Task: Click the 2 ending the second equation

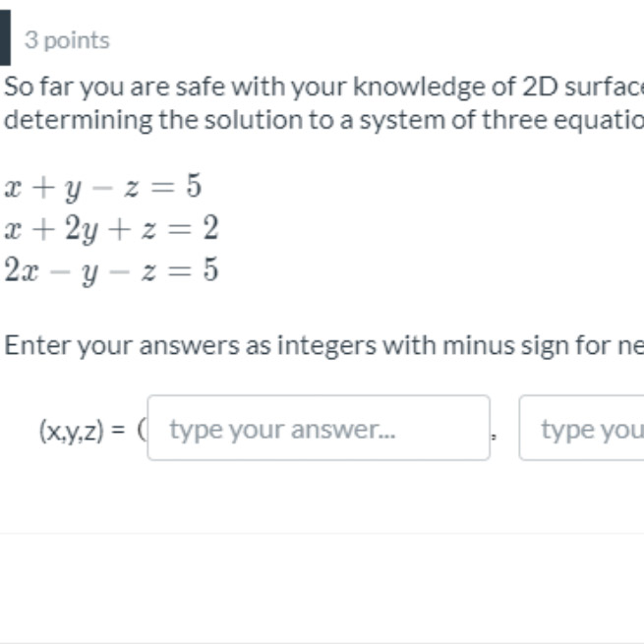Action: [210, 227]
